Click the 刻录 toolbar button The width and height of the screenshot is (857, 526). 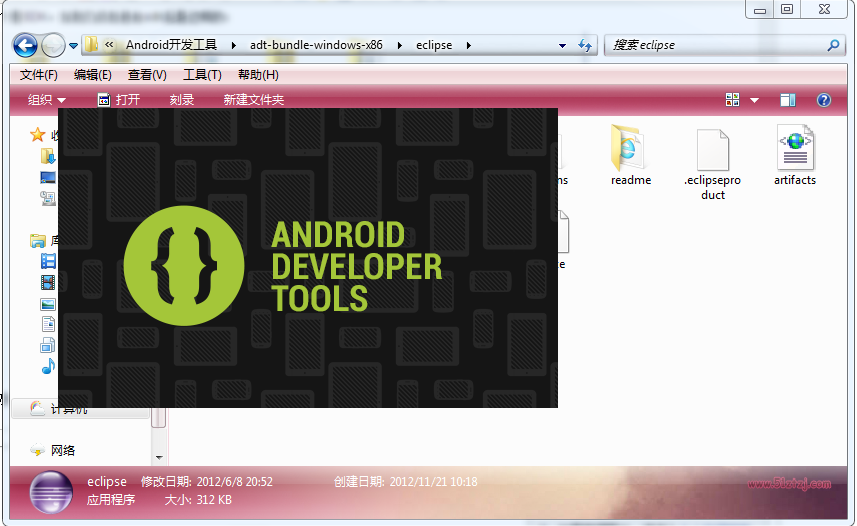pos(181,100)
